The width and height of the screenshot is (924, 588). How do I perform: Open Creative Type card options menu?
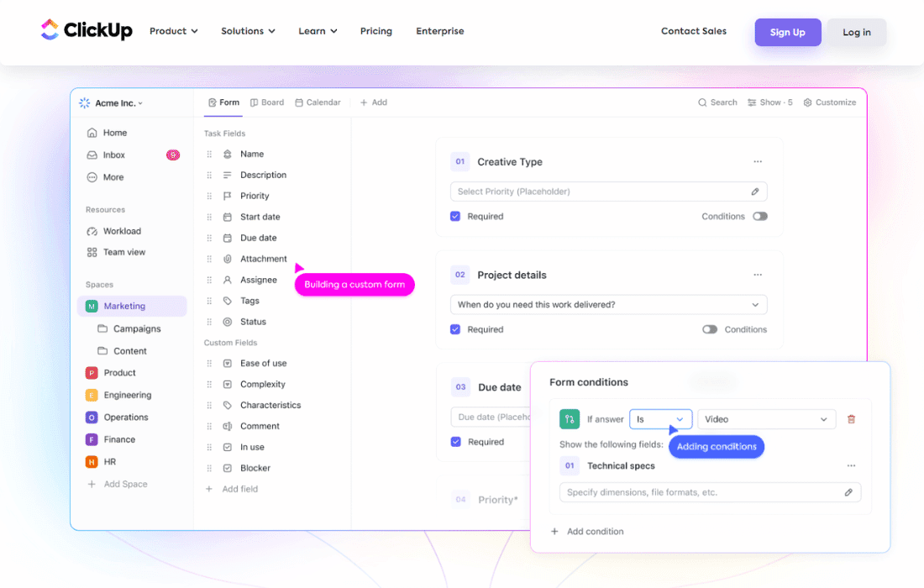tap(758, 161)
